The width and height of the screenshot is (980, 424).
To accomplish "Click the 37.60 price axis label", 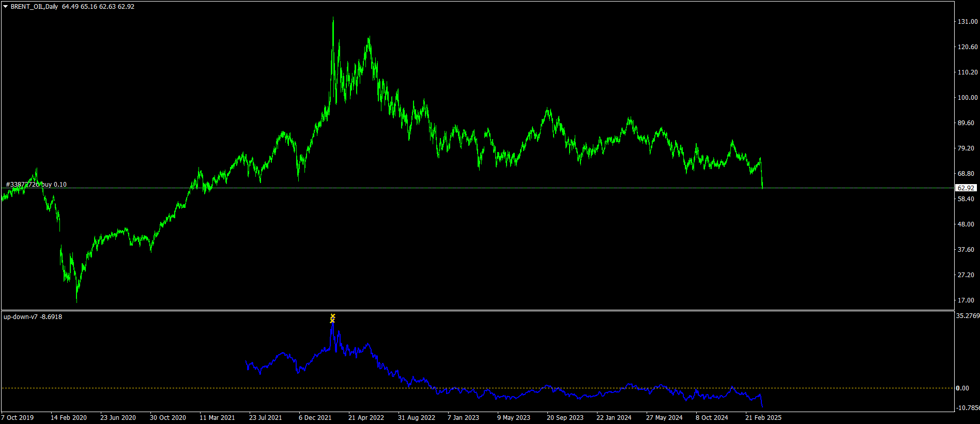I will pyautogui.click(x=966, y=250).
